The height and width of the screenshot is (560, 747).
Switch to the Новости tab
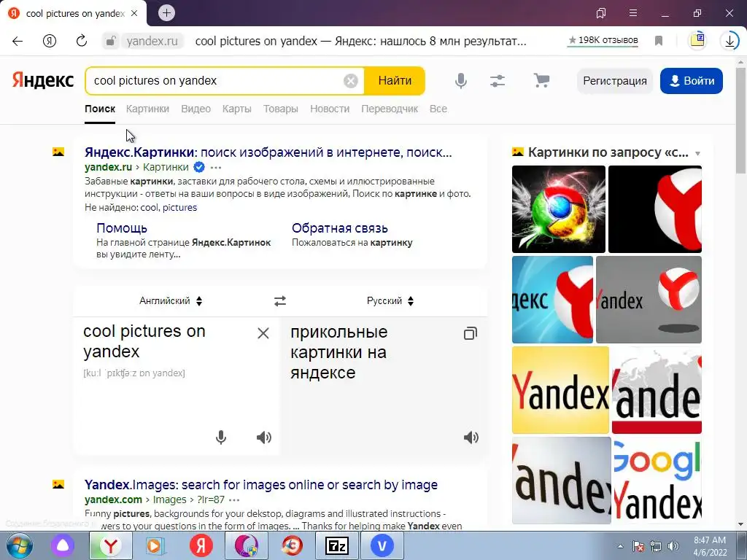(330, 109)
